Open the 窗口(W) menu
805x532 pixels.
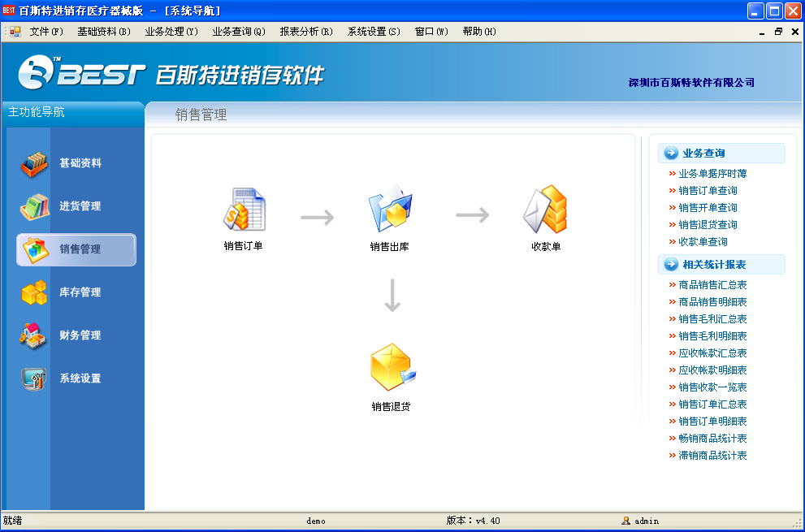(431, 32)
